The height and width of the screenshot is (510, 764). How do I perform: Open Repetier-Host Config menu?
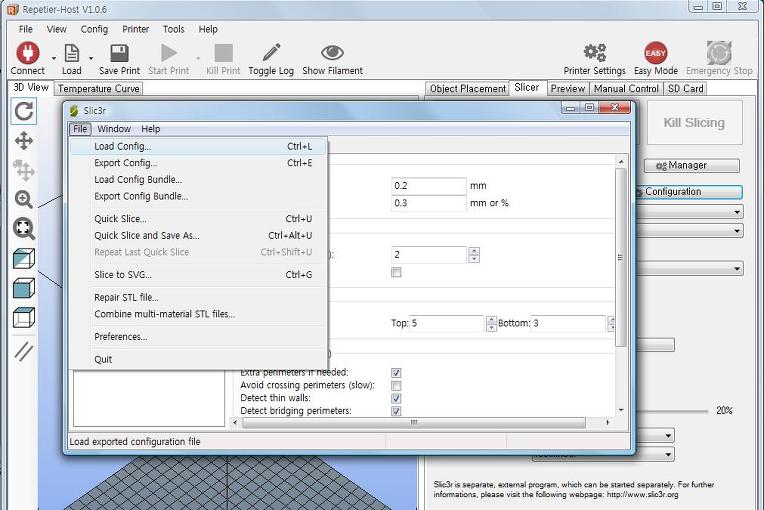[x=94, y=29]
